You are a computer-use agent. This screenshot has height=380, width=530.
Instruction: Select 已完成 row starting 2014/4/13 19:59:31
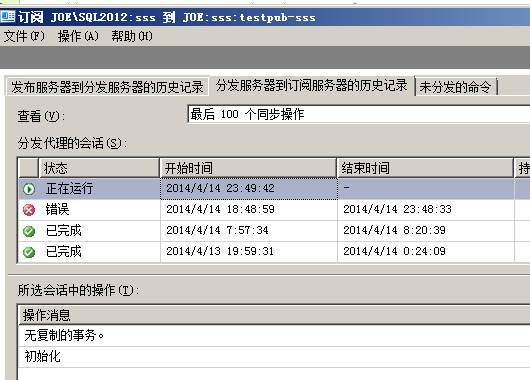[274, 252]
